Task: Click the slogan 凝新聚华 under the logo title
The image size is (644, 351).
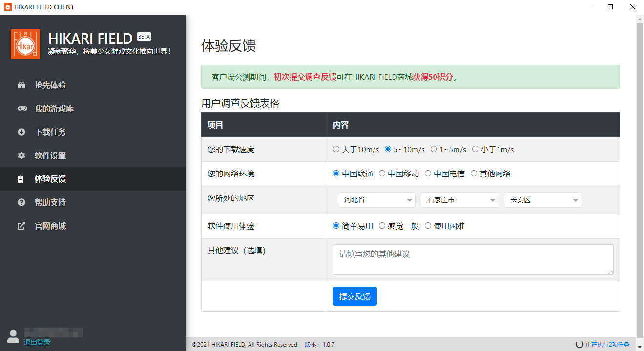Action: 109,51
